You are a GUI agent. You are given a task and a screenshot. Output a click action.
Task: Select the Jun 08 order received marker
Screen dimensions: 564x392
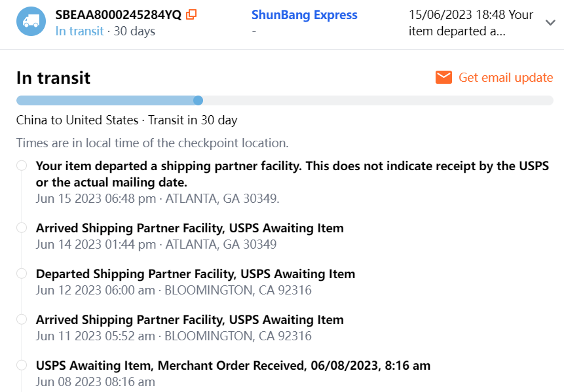click(x=22, y=365)
